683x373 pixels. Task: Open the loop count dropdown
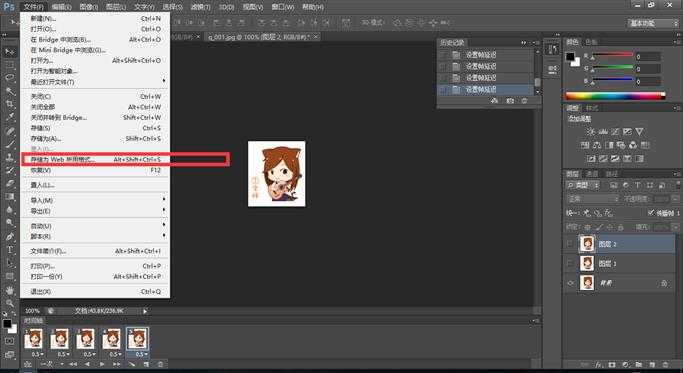pos(51,364)
